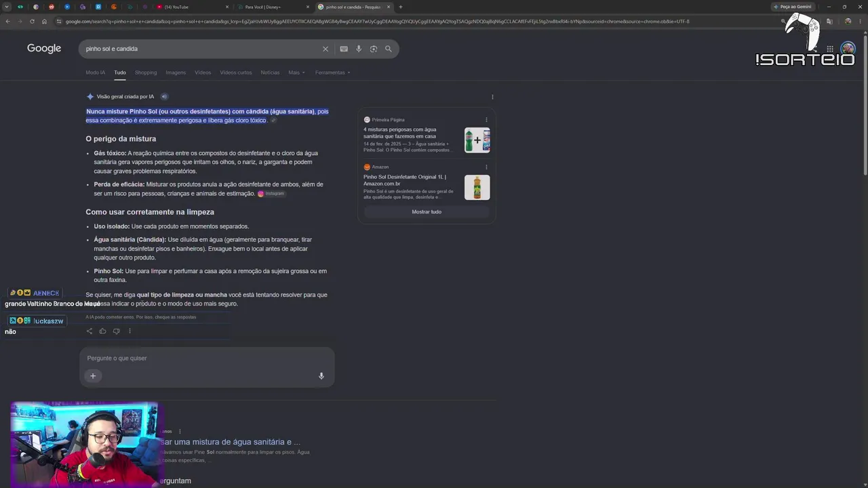Select the Tudo results tab
The height and width of the screenshot is (488, 868).
pyautogui.click(x=120, y=73)
